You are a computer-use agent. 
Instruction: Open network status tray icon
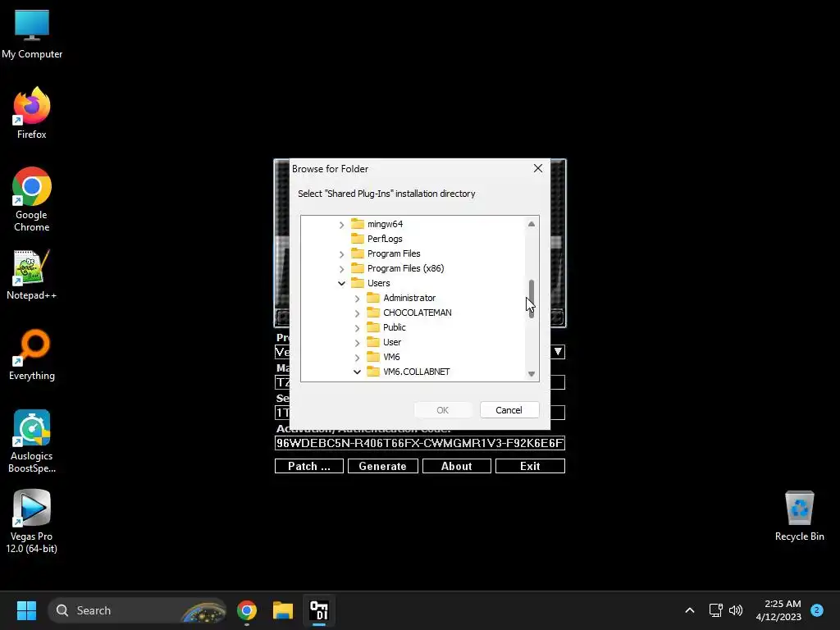point(715,610)
